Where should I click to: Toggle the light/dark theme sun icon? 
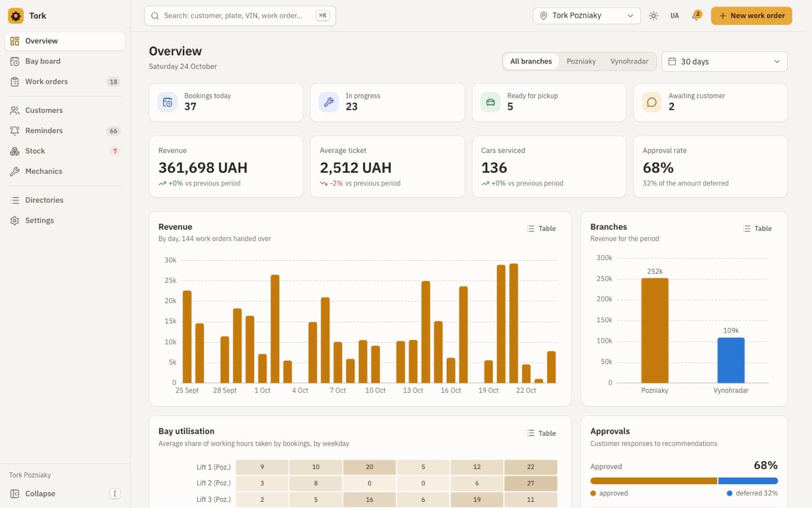click(x=654, y=16)
